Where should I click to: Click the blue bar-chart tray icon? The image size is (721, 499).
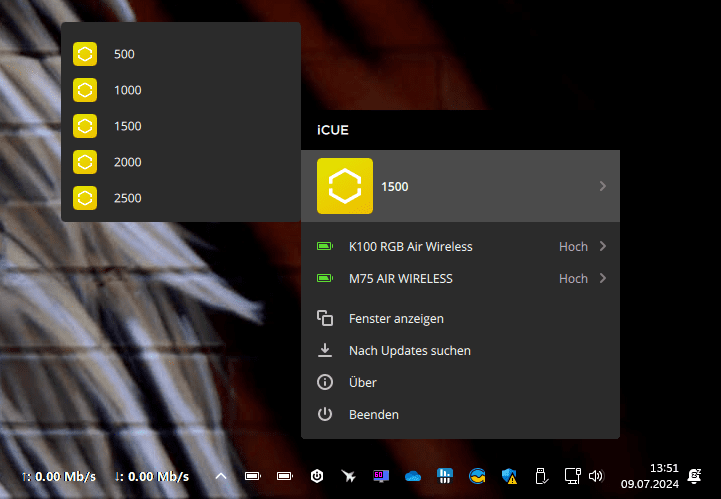[445, 476]
